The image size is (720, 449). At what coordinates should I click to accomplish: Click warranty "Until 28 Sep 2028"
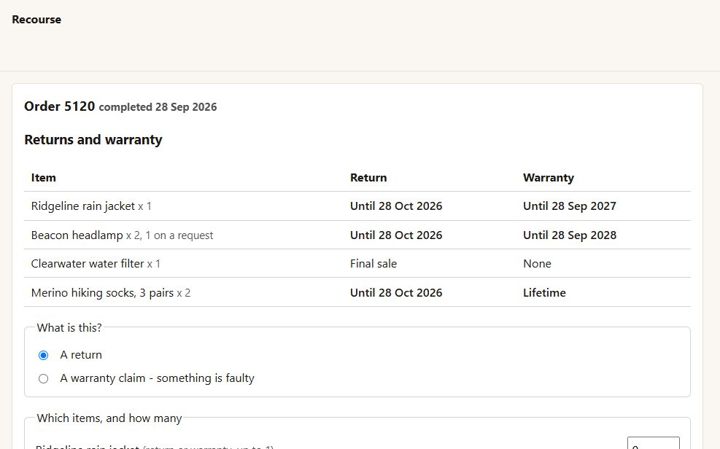point(569,235)
